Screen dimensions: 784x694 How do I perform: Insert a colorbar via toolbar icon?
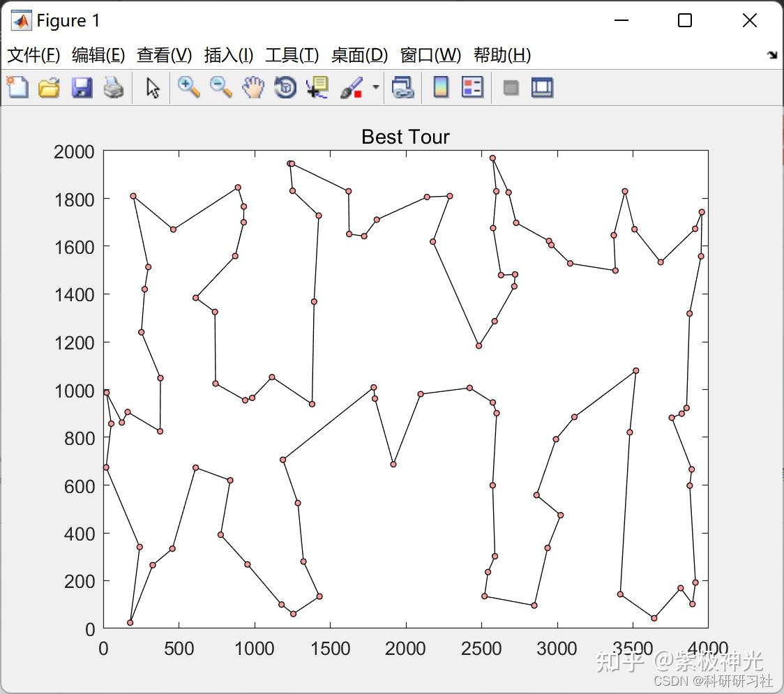point(441,87)
